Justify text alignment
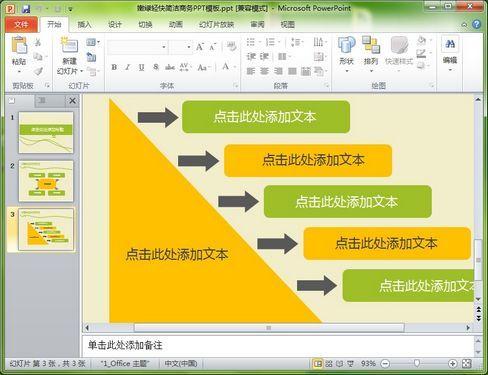Image resolution: width=488 pixels, height=375 pixels. (292, 71)
